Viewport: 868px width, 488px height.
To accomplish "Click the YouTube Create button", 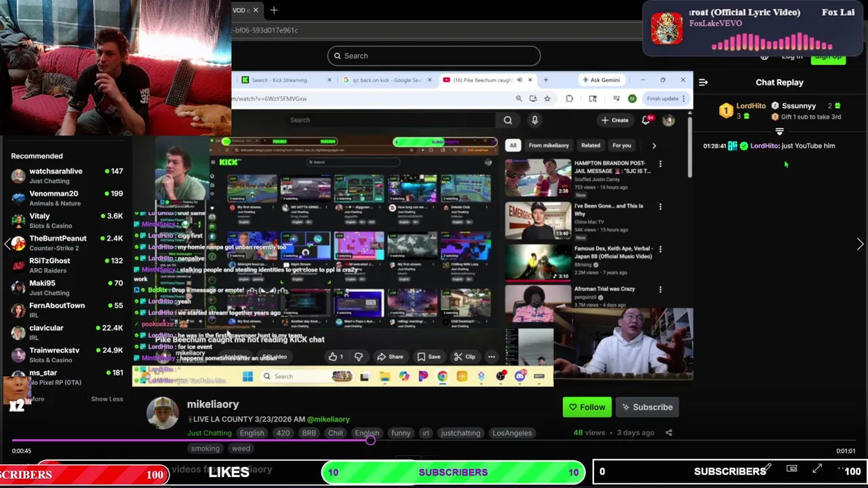I will [x=614, y=120].
